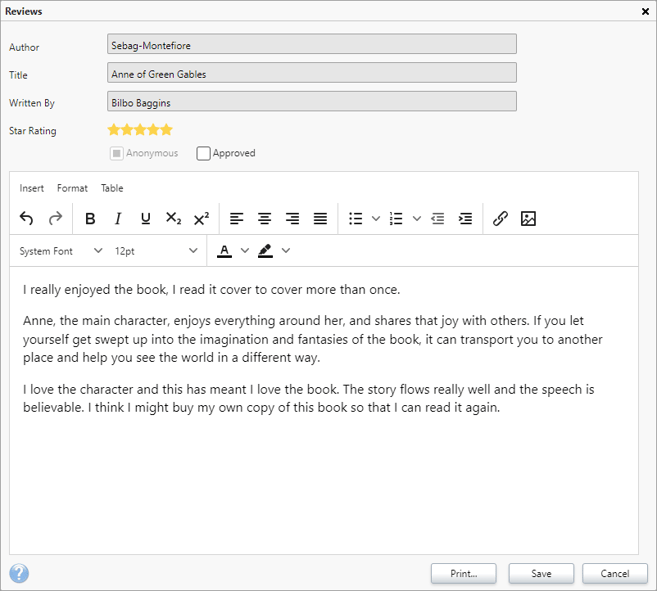Toggle the Anonymous checkbox
The image size is (657, 591).
coord(116,153)
